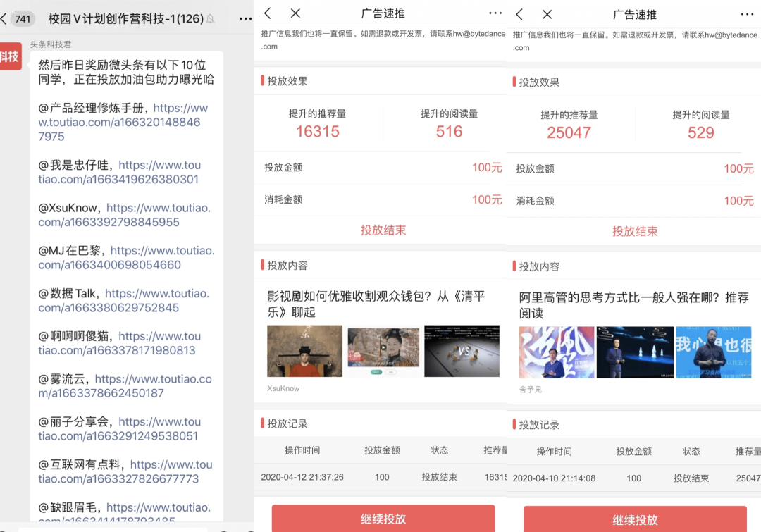Open 我是忠仔哇 toutiao link

[x=119, y=172]
